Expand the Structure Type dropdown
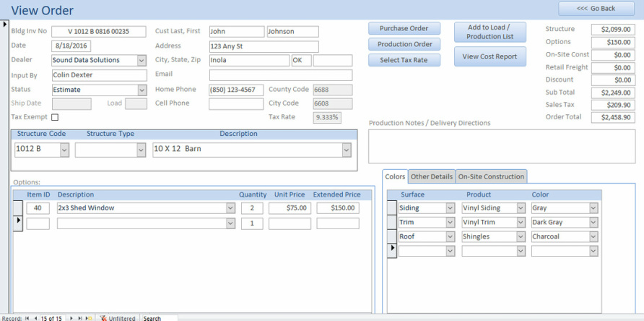This screenshot has height=321, width=644. 141,150
